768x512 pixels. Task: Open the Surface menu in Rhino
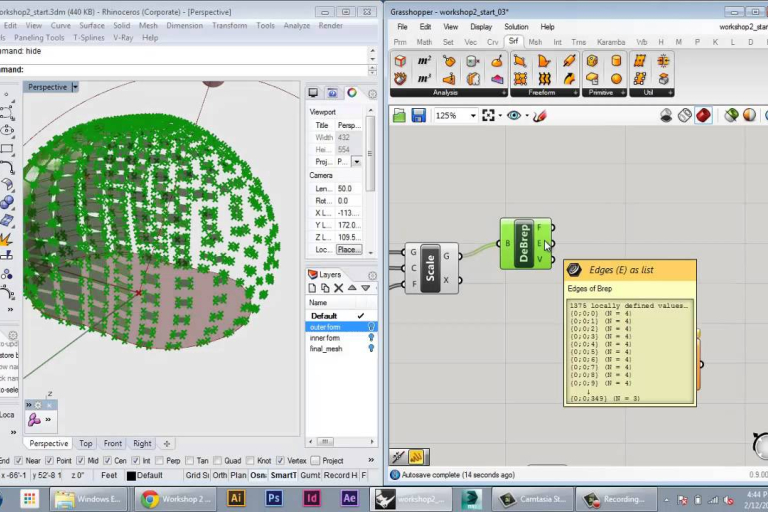pyautogui.click(x=92, y=25)
